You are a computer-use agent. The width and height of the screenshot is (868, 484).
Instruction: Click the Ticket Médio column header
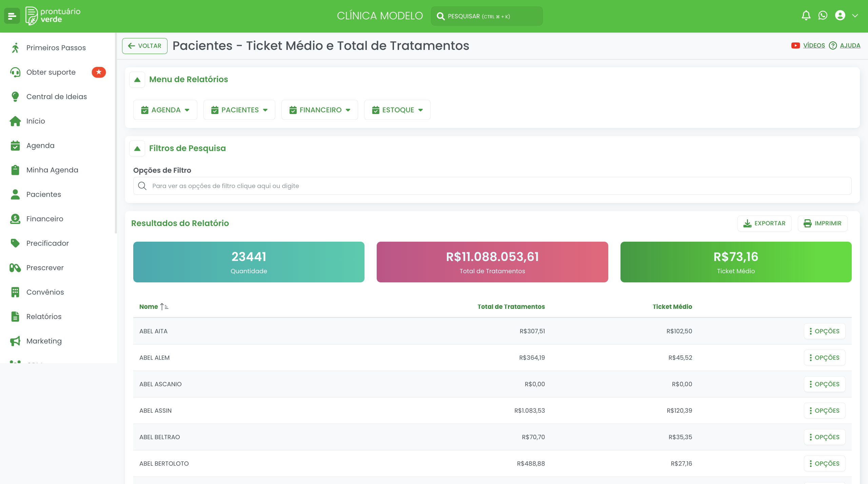(672, 307)
